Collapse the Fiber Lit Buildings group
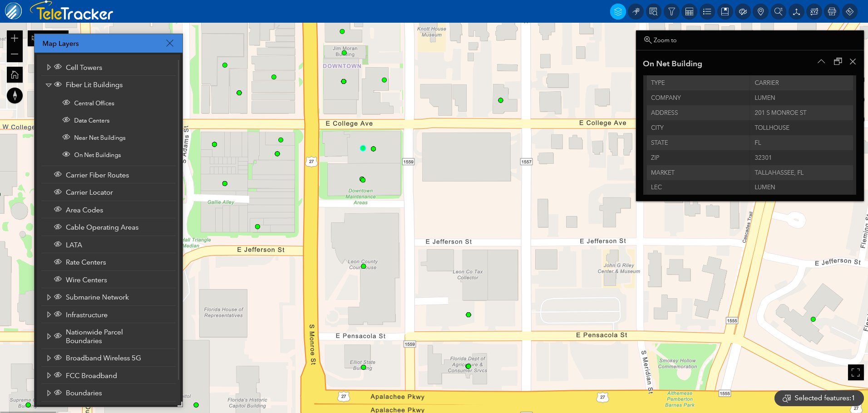868x413 pixels. (x=49, y=85)
